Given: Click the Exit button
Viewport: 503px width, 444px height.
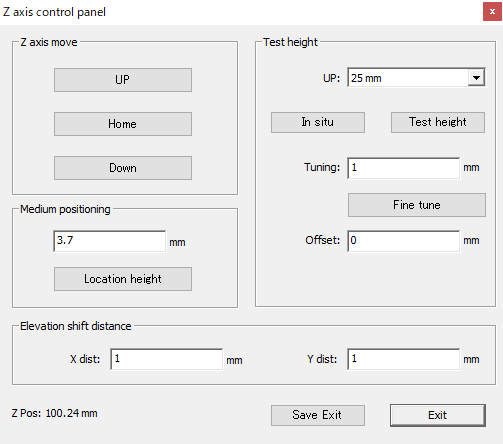Looking at the screenshot, I should (438, 415).
